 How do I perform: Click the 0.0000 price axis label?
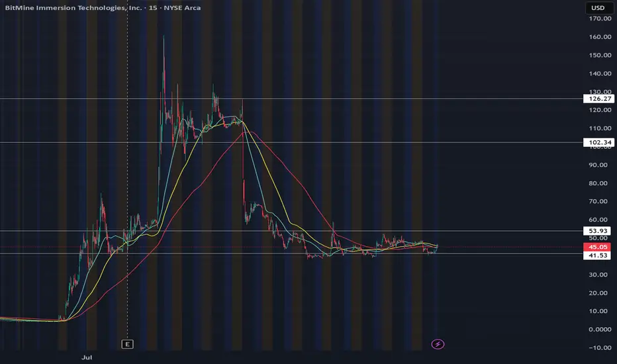[600, 330]
